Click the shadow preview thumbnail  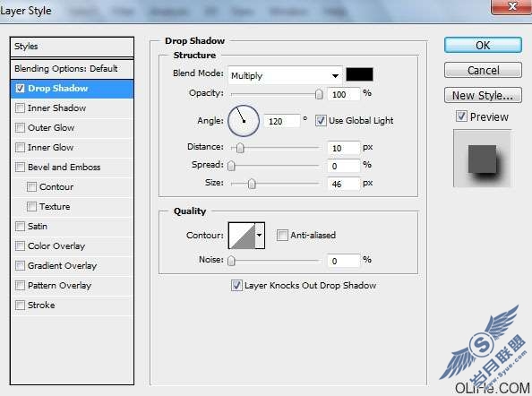(482, 159)
